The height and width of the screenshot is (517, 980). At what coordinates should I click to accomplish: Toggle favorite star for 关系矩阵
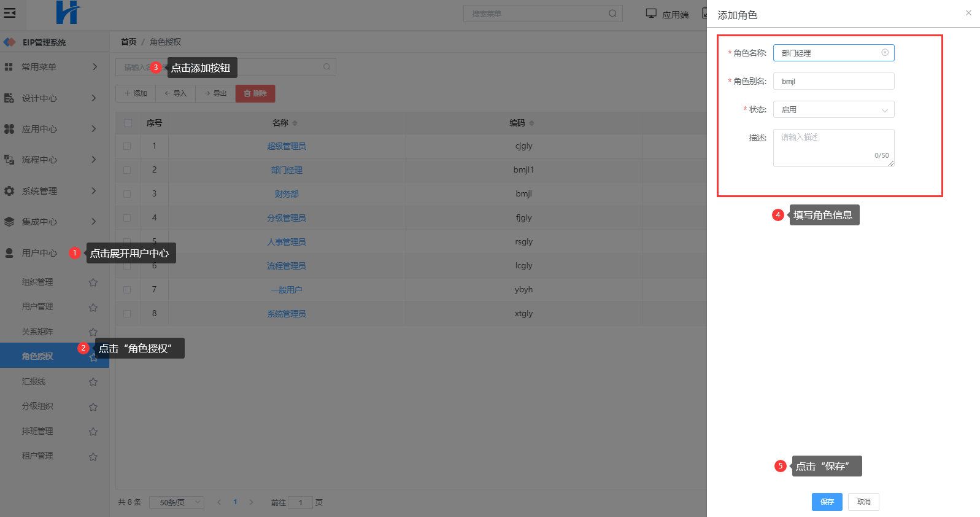click(x=93, y=332)
